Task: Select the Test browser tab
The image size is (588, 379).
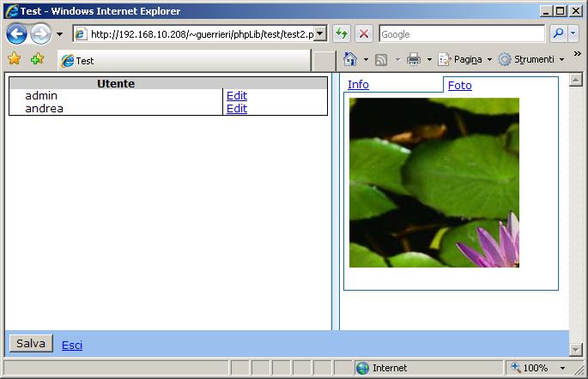Action: (184, 61)
